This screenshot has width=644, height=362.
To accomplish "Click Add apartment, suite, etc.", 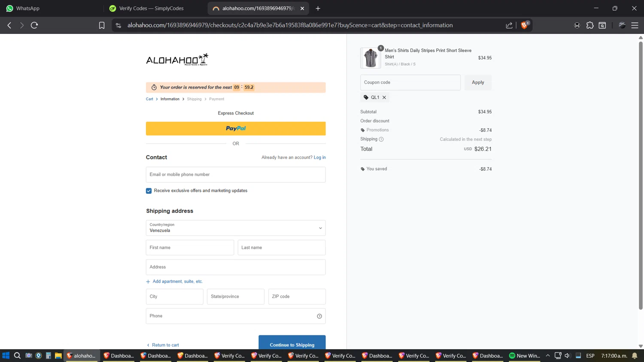I will (174, 282).
